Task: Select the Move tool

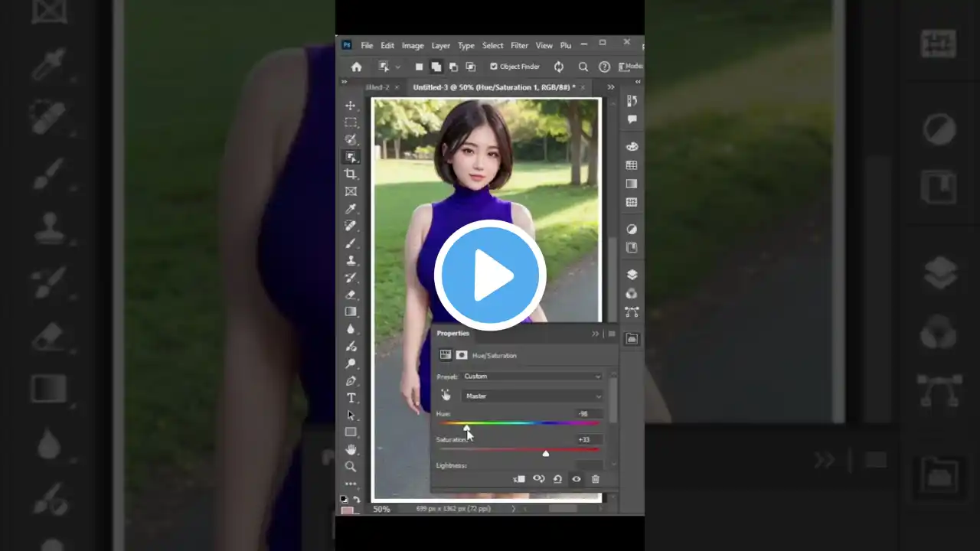Action: pyautogui.click(x=351, y=105)
